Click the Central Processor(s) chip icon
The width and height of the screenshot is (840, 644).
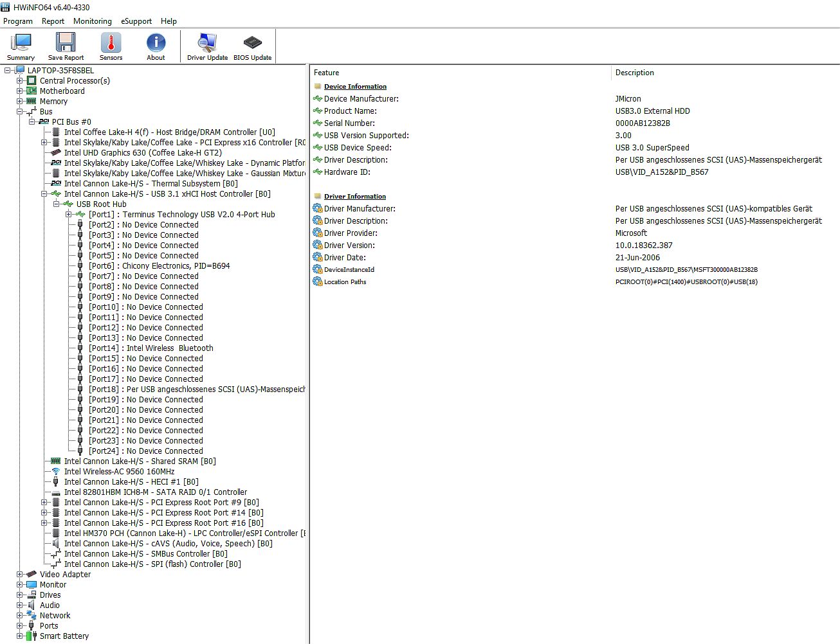[31, 81]
